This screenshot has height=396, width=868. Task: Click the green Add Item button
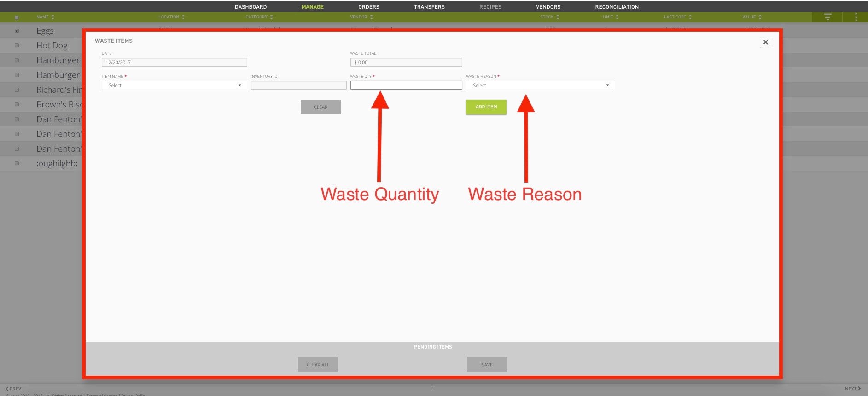click(486, 107)
